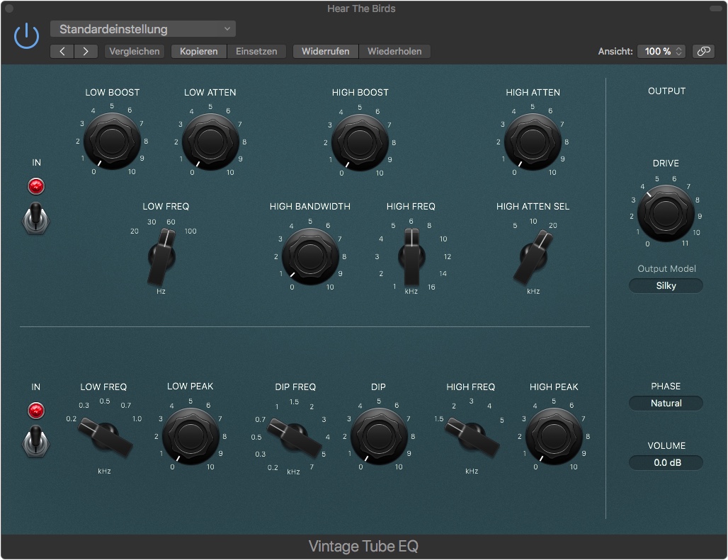Click Wiederholen to redo
728x560 pixels.
pos(394,52)
